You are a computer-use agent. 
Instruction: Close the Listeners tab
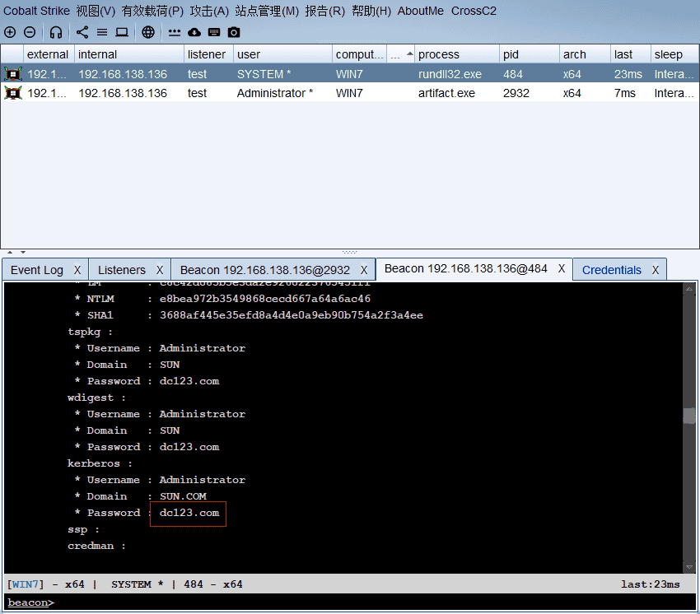tap(161, 270)
